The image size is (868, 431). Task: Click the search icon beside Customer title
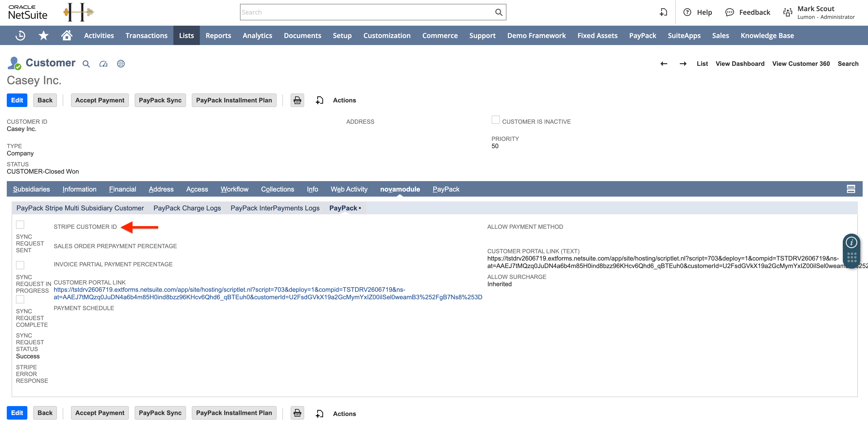[x=86, y=64]
